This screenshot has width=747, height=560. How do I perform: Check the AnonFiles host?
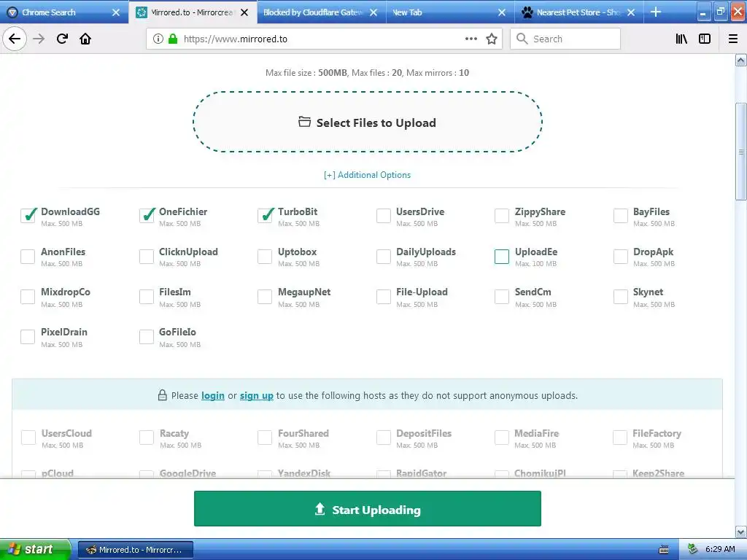pos(28,256)
